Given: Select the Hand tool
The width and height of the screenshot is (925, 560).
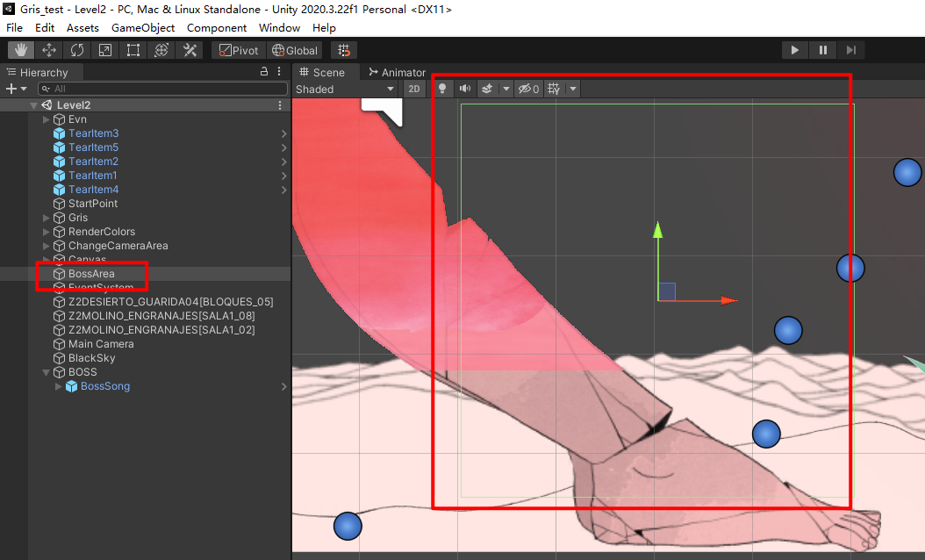Looking at the screenshot, I should pyautogui.click(x=21, y=50).
